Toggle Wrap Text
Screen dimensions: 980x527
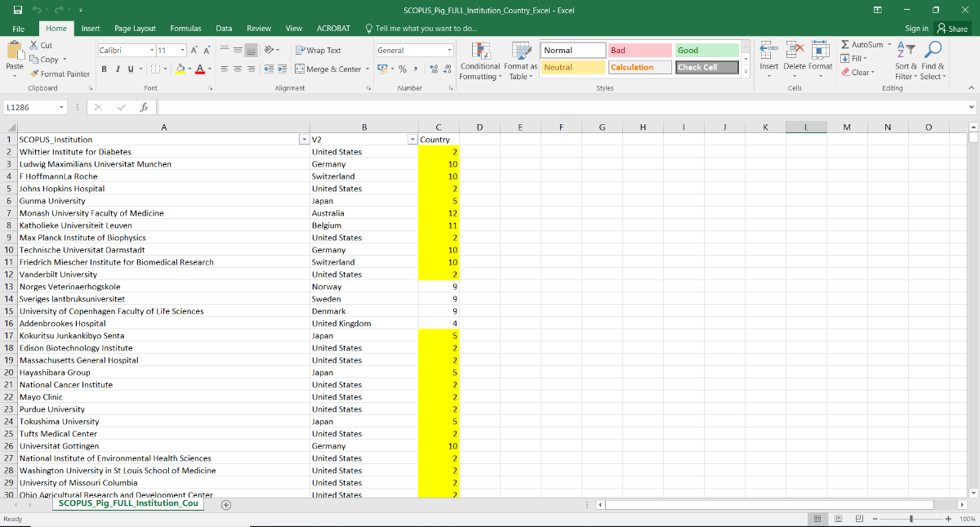(318, 51)
